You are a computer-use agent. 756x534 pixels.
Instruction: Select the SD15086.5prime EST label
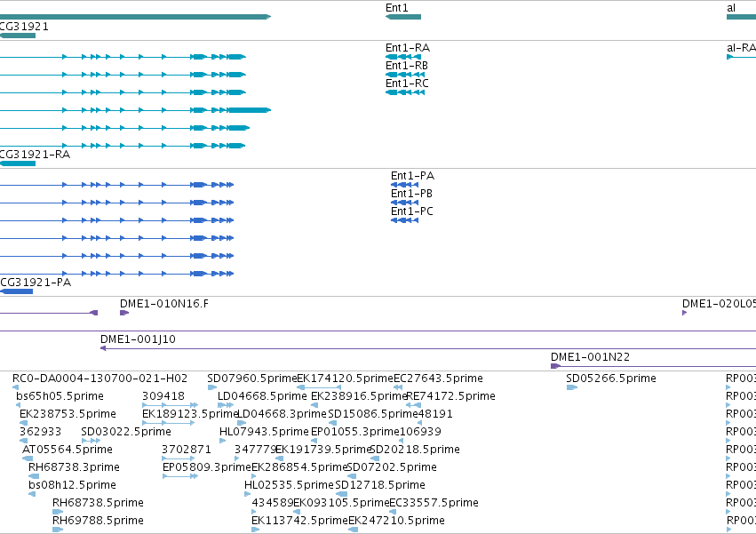click(x=373, y=414)
